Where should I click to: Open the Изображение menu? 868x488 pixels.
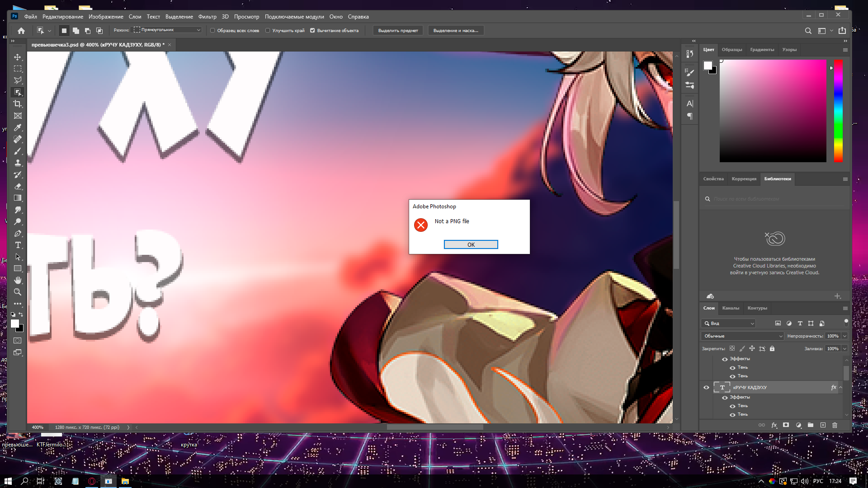[106, 17]
